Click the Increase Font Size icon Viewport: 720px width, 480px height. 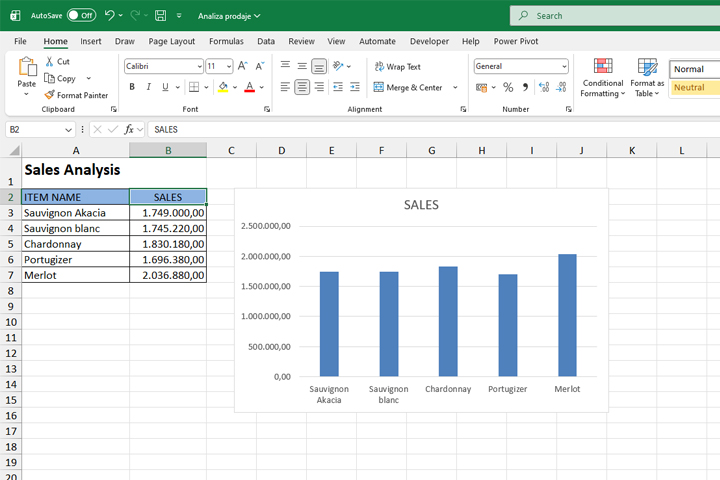click(243, 66)
